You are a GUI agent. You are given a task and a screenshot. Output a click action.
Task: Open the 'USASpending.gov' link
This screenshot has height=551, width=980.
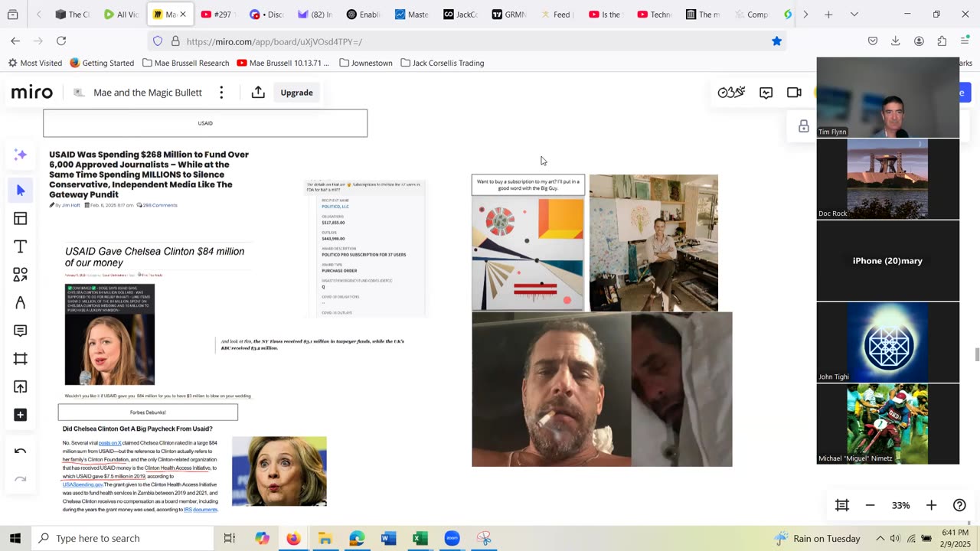pyautogui.click(x=83, y=484)
